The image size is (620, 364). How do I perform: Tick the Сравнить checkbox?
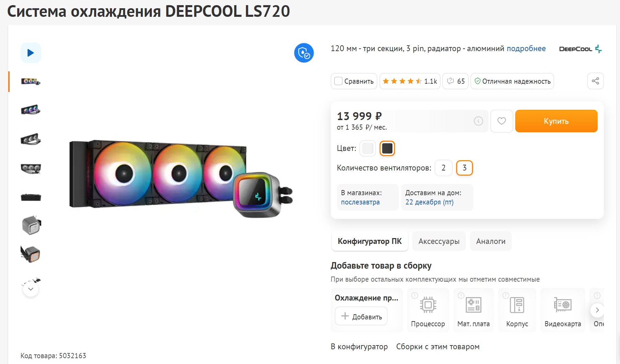338,81
